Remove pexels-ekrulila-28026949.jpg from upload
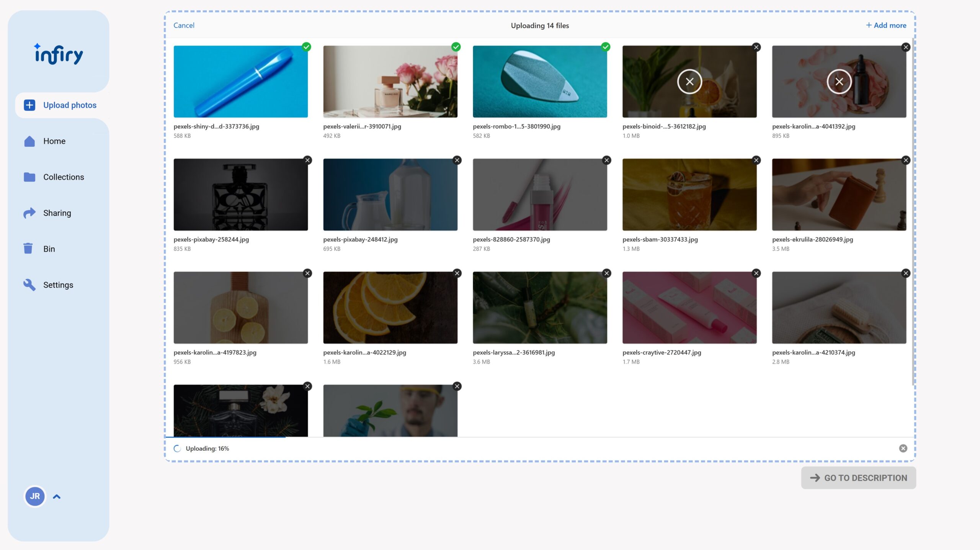 click(x=906, y=160)
